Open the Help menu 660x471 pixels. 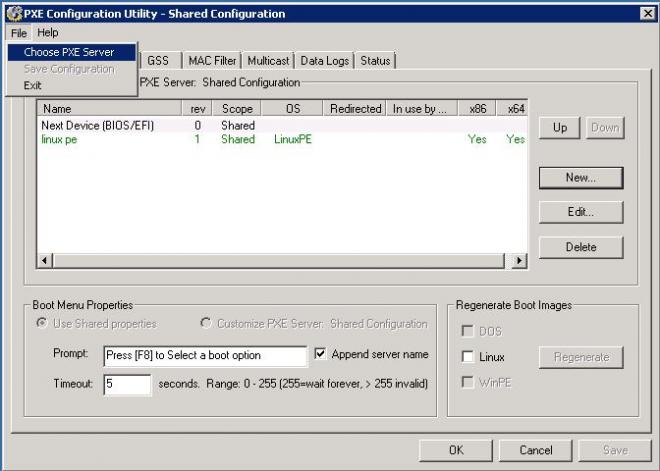pos(48,33)
